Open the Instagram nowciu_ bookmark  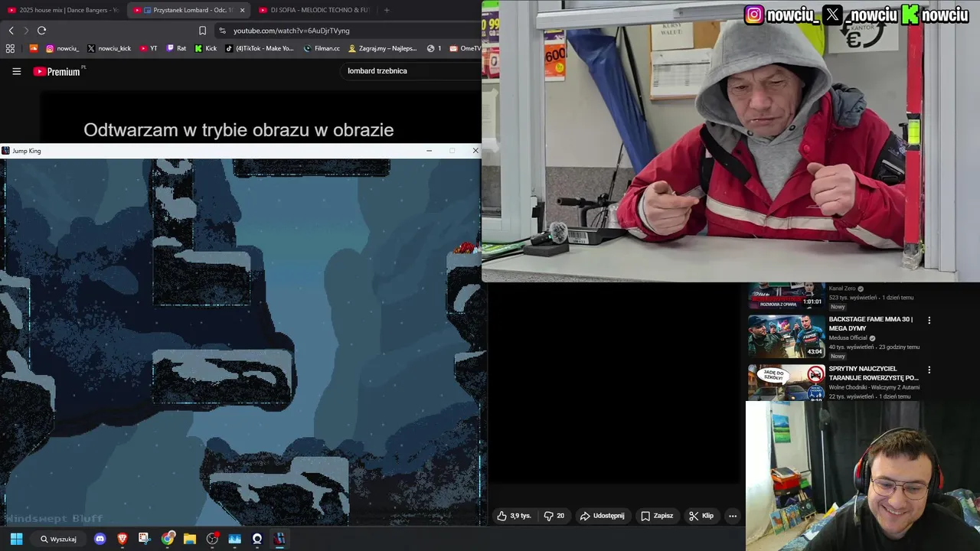coord(62,48)
